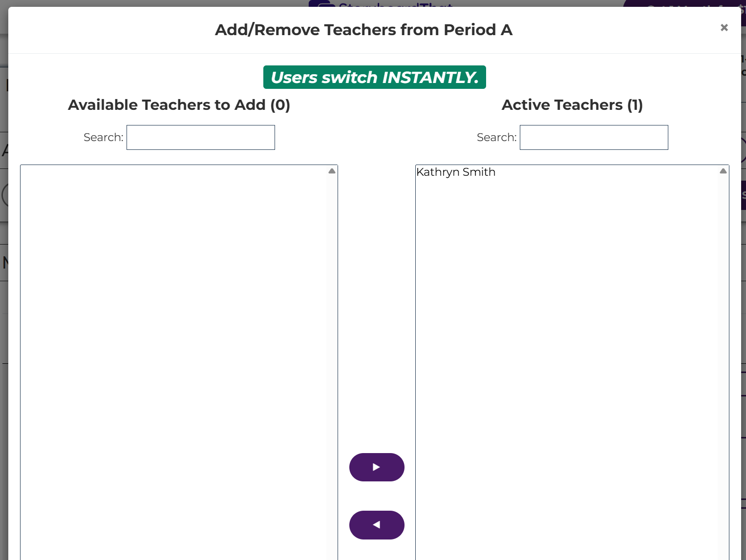This screenshot has width=746, height=560.
Task: Click the purple button at the top-right corner
Action: click(684, 4)
